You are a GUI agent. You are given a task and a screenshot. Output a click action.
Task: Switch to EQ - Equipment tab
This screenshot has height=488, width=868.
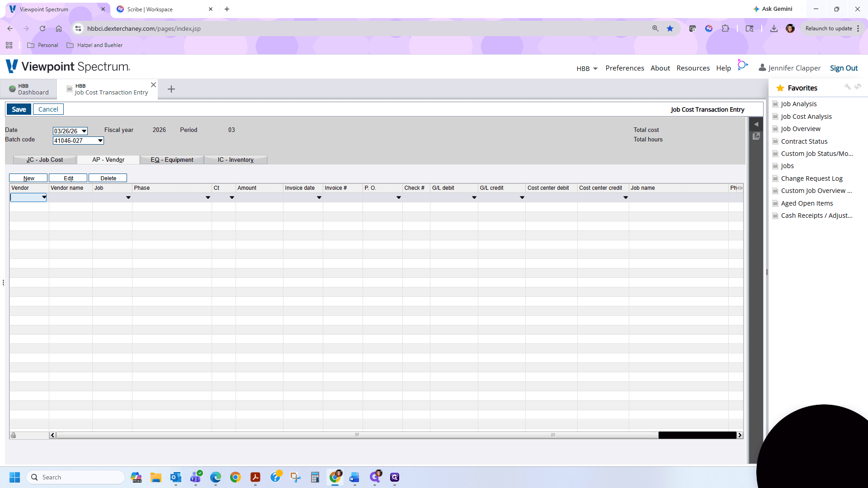[172, 160]
